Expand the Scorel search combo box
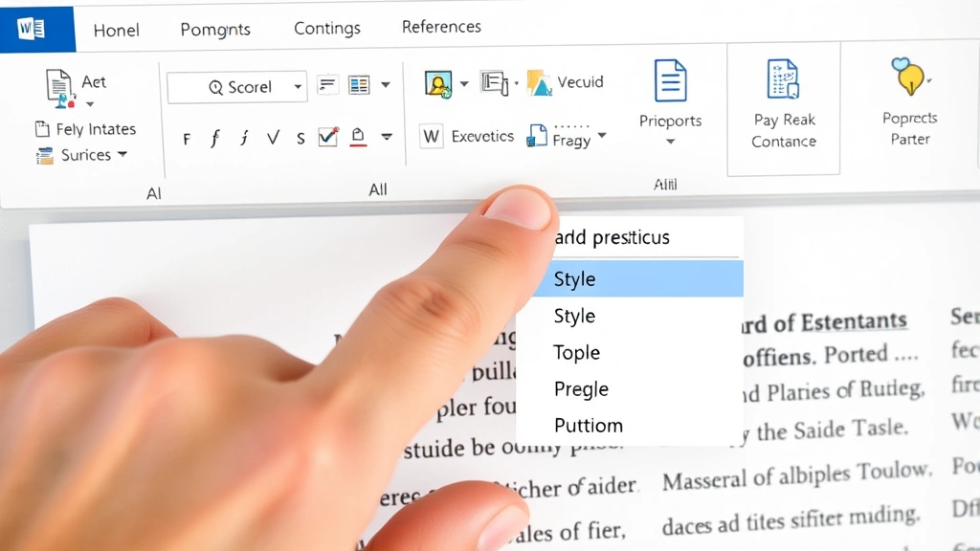The height and width of the screenshot is (551, 980). click(x=298, y=86)
